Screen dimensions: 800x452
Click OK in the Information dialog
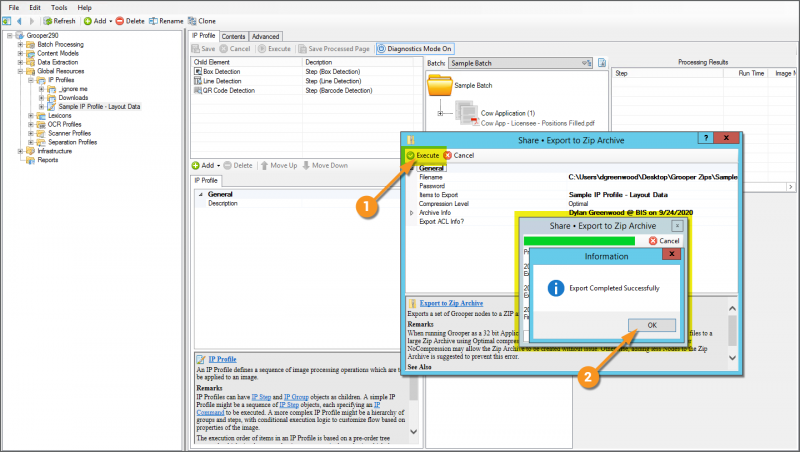tap(652, 325)
